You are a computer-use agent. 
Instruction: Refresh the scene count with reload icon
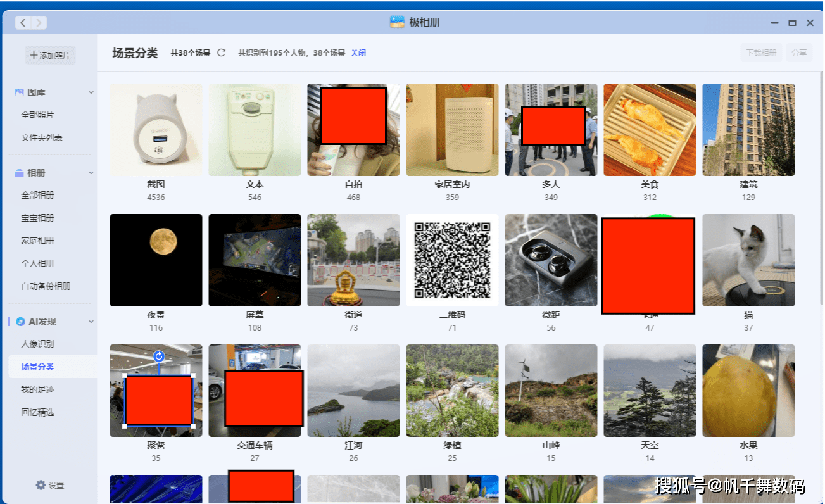coord(221,53)
